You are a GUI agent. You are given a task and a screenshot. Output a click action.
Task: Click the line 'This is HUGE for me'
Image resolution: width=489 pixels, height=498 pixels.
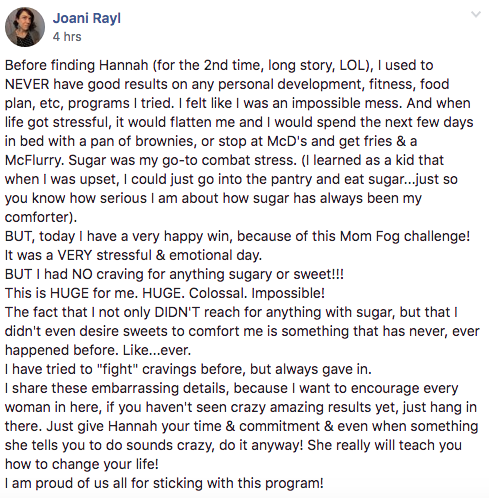[165, 293]
